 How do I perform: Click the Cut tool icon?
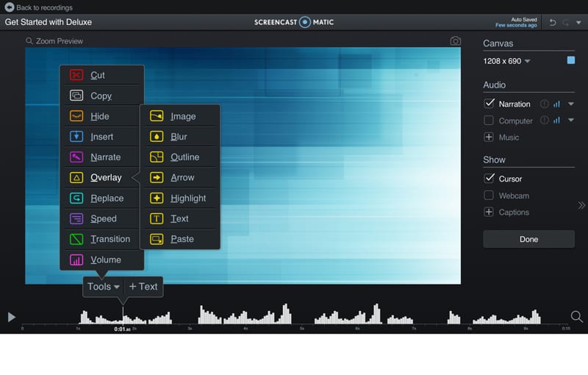[76, 75]
